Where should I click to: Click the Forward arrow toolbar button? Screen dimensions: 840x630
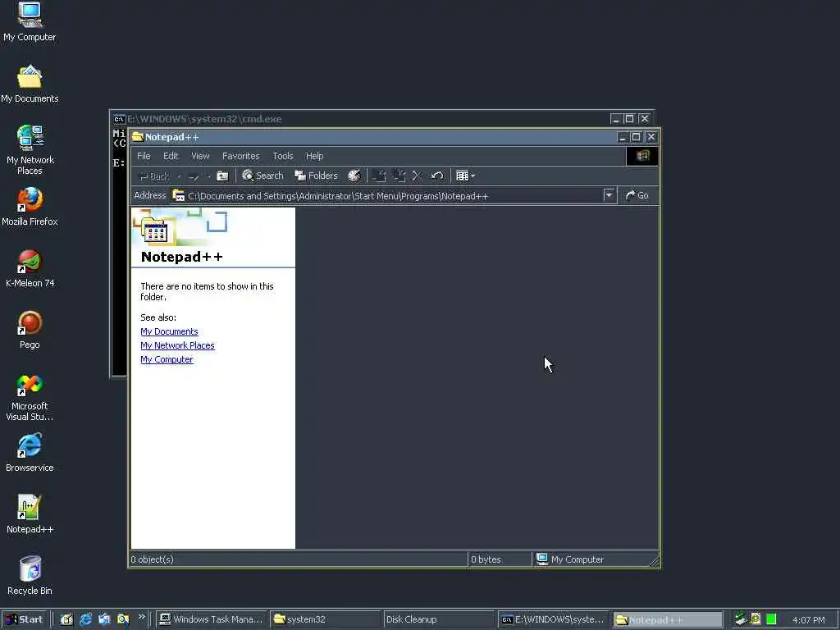pyautogui.click(x=194, y=176)
